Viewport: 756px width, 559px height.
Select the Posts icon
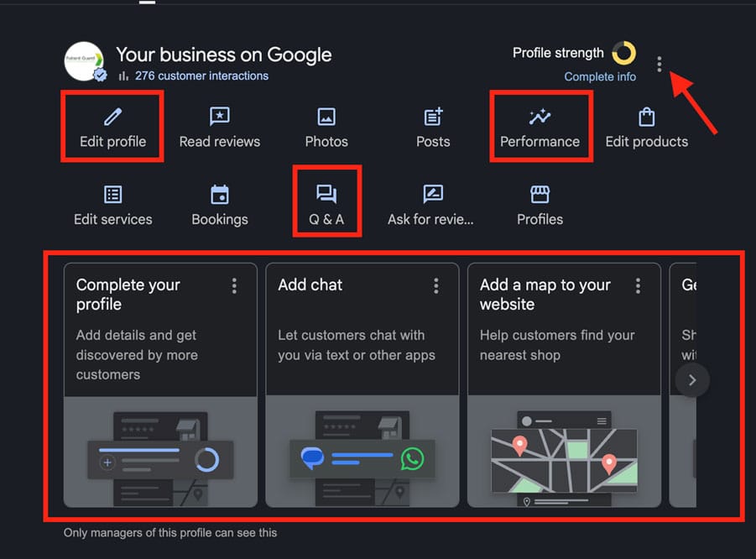(x=433, y=117)
